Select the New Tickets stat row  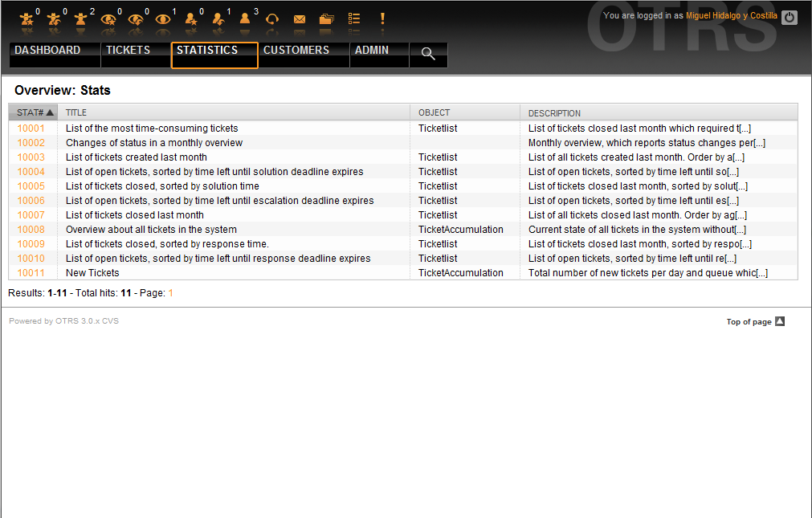(92, 273)
